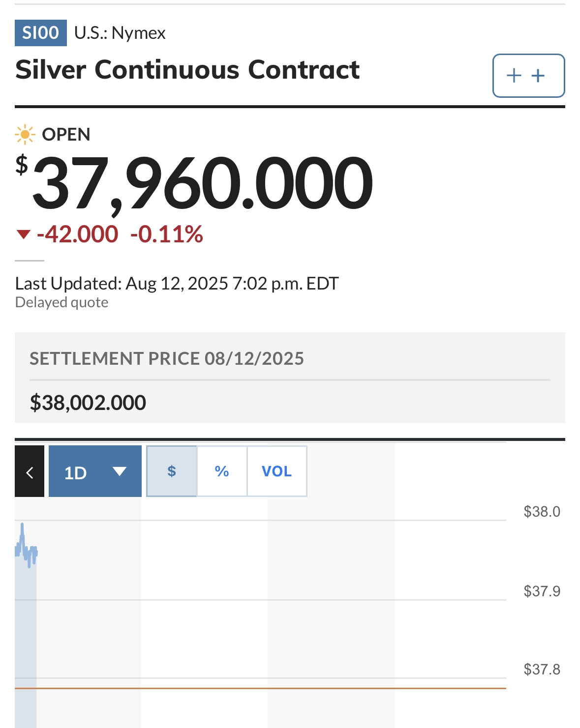Click the U.S.: Nymex exchange label

coord(120,33)
